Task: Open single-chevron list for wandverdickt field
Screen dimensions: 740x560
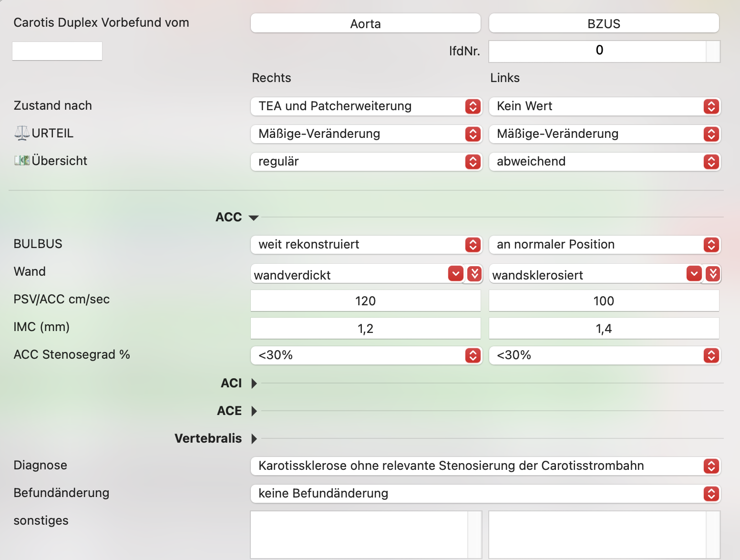Action: click(456, 274)
